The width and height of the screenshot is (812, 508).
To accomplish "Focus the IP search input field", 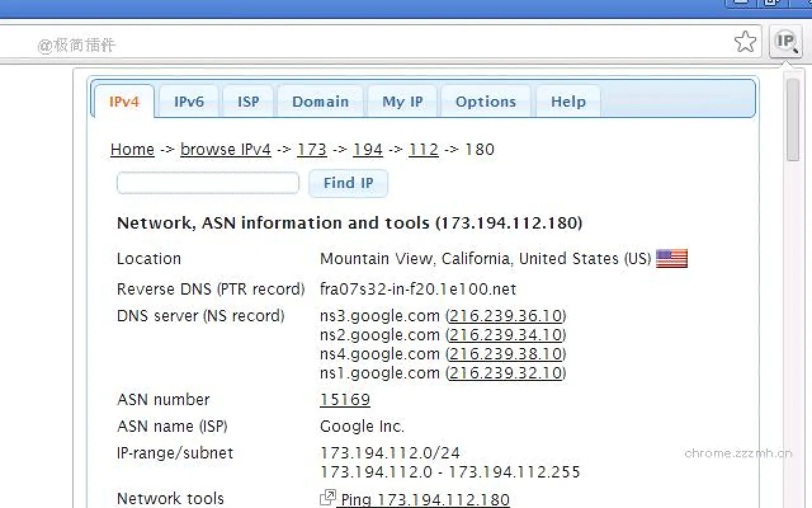I will 208,183.
